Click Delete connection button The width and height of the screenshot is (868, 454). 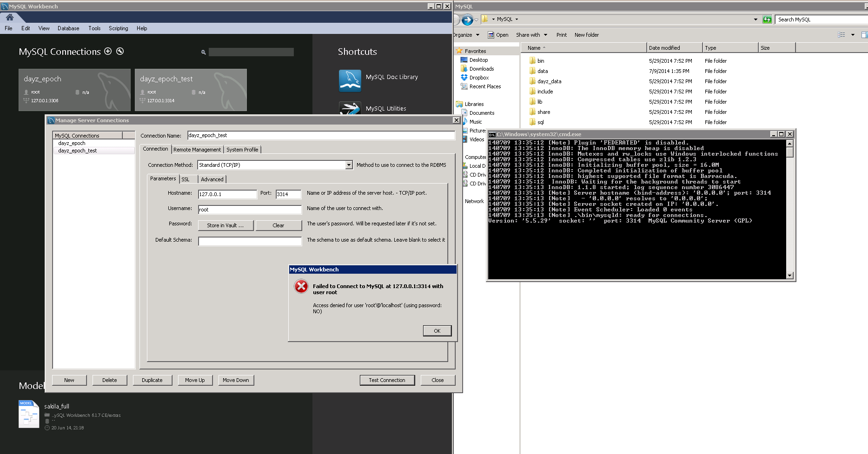click(x=110, y=380)
